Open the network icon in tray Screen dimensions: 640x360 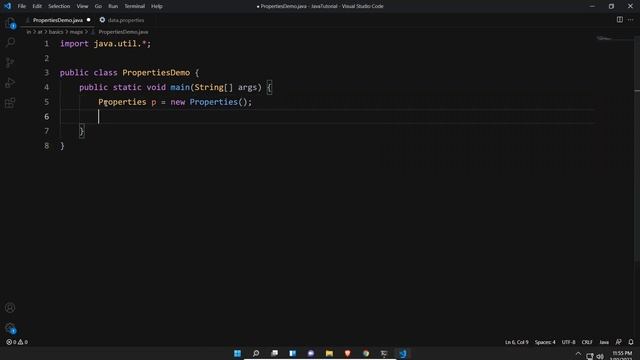590,356
